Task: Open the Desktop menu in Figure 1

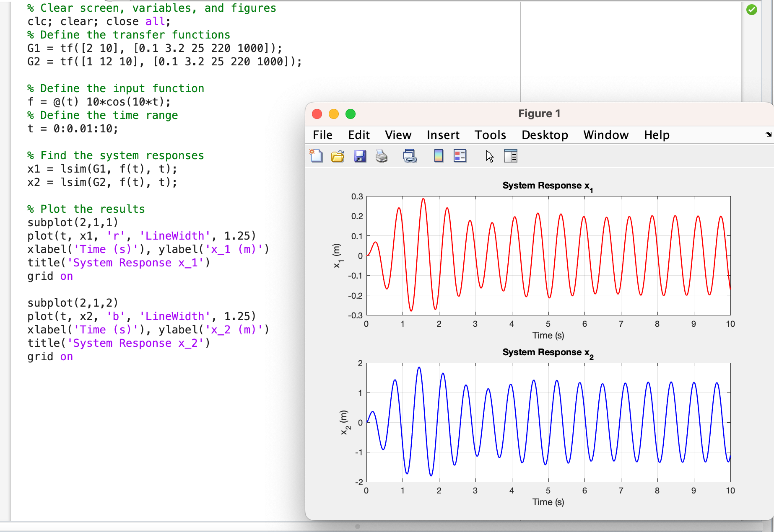Action: (545, 135)
